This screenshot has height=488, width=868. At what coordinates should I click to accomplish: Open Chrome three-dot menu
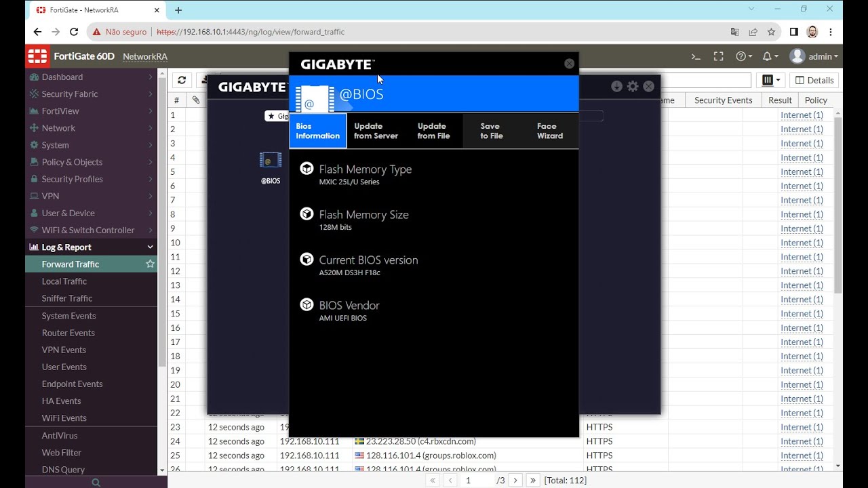[x=831, y=32]
